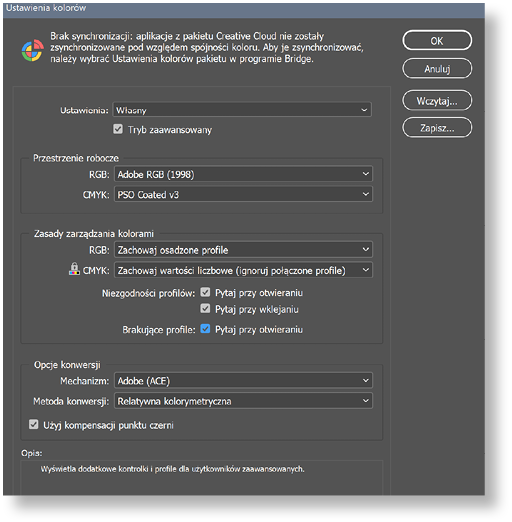Open RGB policy Zachowaj osadzone profile dropdown
This screenshot has width=512, height=522.
243,250
